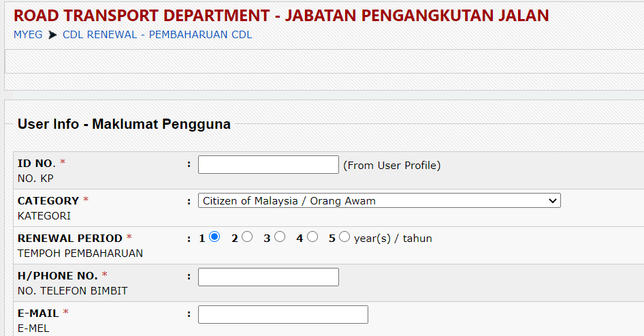
Task: Click the H/Phone No. input box
Action: (268, 277)
